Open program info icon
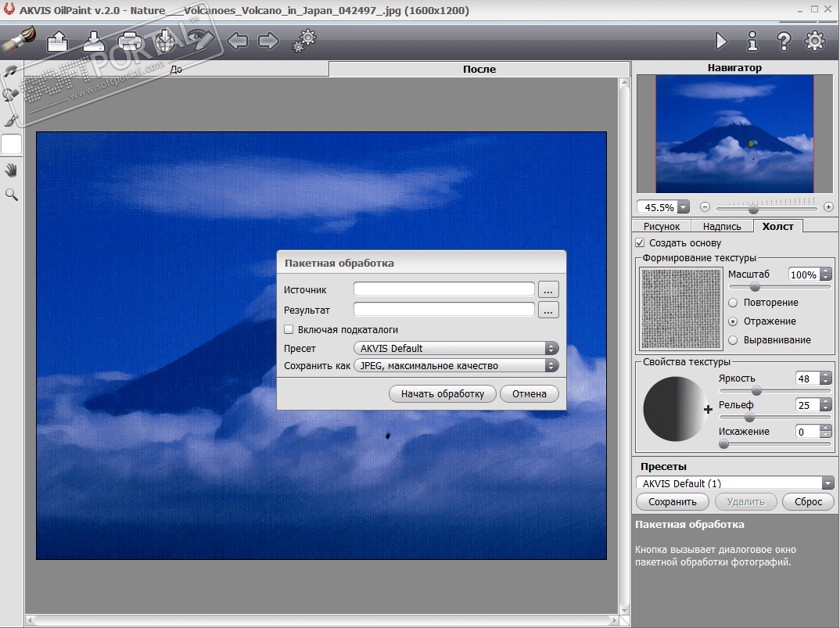Screen dimensions: 840x628 [x=752, y=41]
